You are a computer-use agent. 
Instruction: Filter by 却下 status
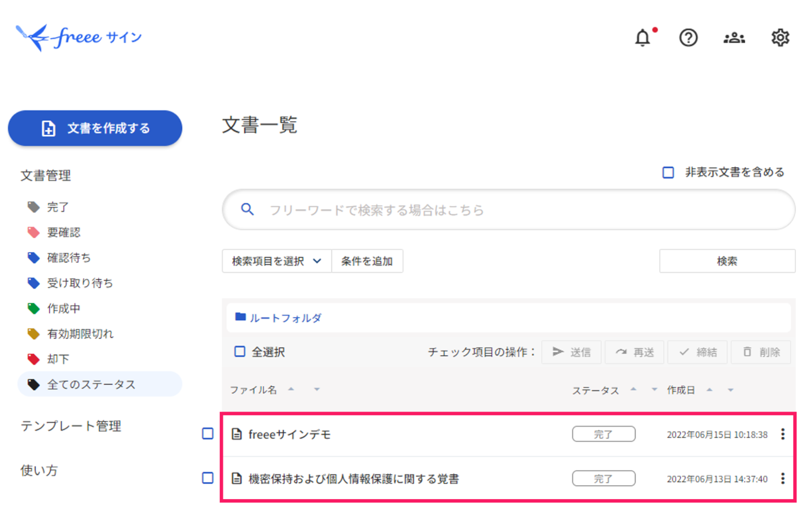point(58,359)
